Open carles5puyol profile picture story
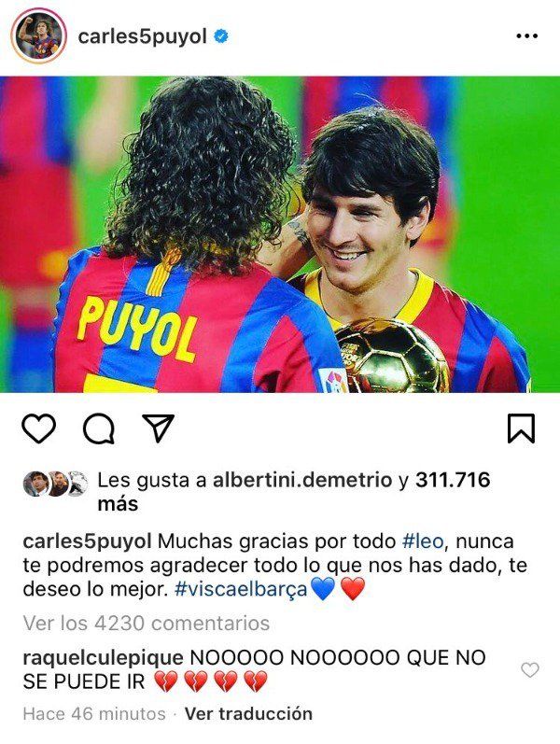 (x=39, y=36)
